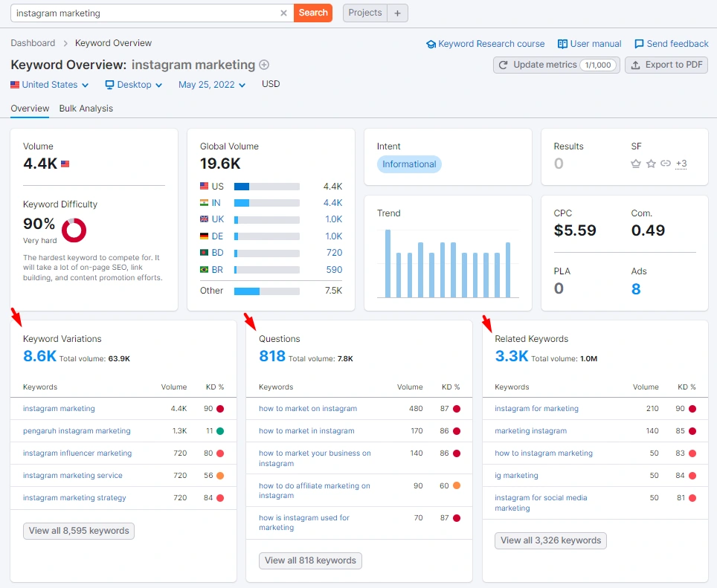Screen dimensions: 717x588
Task: Open the 3.3K related keywords count
Action: click(x=512, y=356)
